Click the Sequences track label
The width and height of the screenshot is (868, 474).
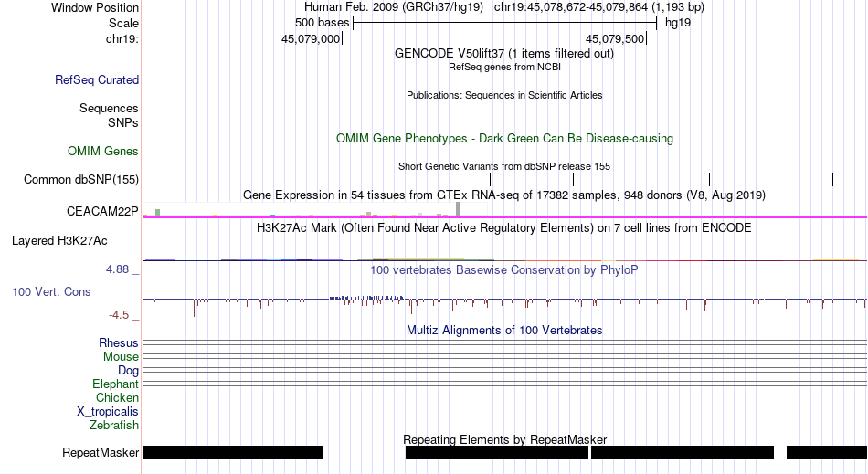point(109,108)
